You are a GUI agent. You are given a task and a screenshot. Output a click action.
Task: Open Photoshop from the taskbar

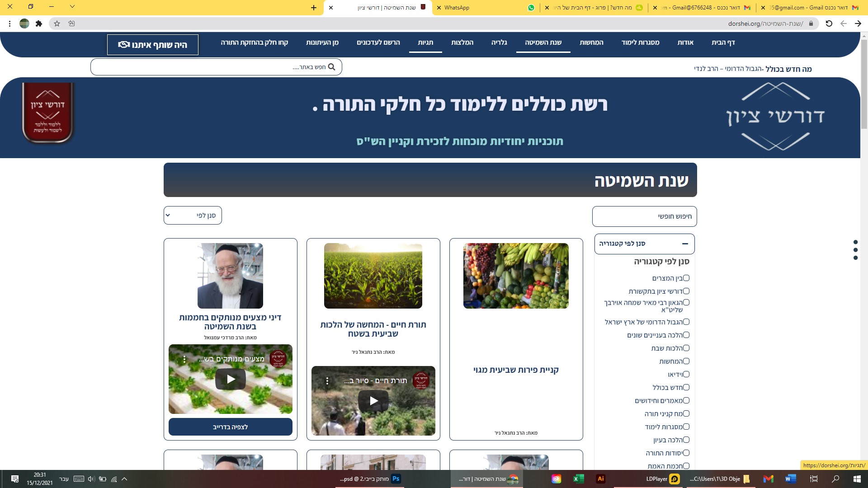click(396, 479)
